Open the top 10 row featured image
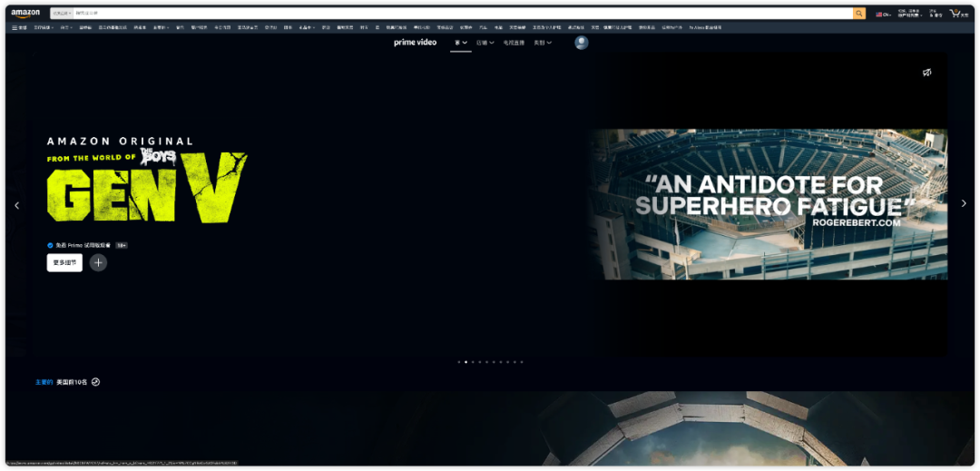The width and height of the screenshot is (980, 471). click(x=489, y=428)
